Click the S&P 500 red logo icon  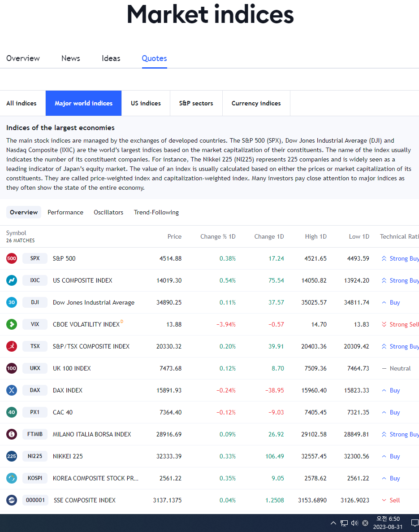click(x=12, y=258)
